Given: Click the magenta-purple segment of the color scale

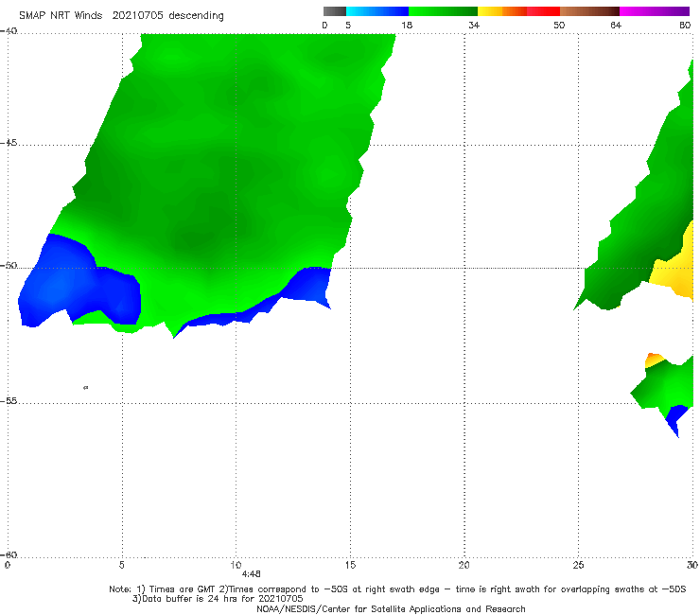Looking at the screenshot, I should [x=655, y=11].
